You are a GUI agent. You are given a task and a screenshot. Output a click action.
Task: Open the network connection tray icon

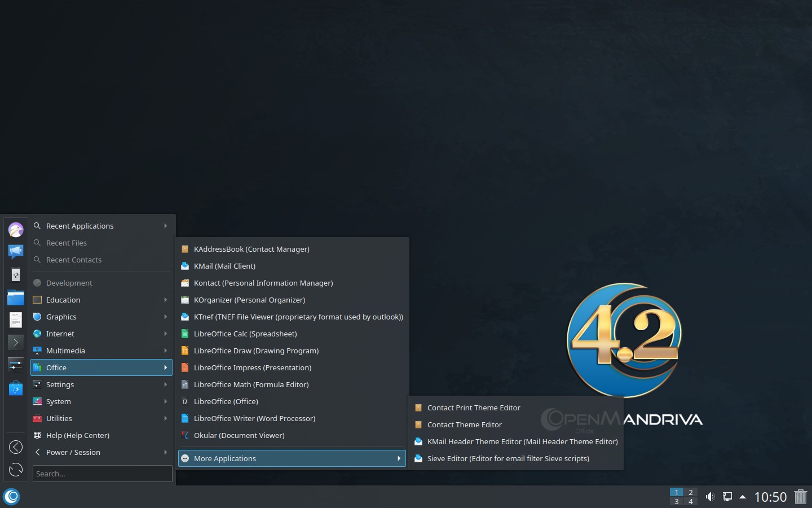coord(727,497)
